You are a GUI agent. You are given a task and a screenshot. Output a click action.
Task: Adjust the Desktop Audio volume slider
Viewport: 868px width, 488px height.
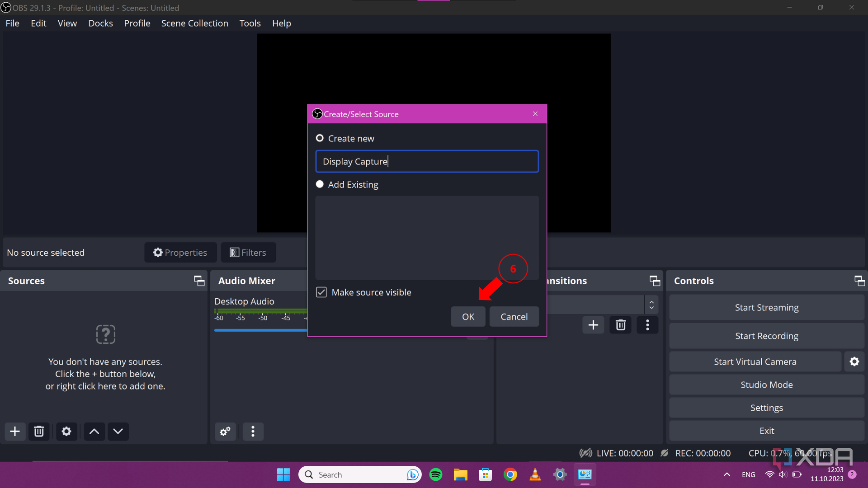(260, 330)
